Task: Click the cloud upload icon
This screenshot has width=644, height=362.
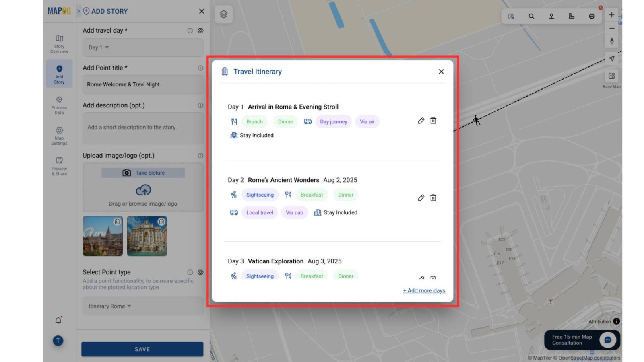Action: tap(143, 190)
